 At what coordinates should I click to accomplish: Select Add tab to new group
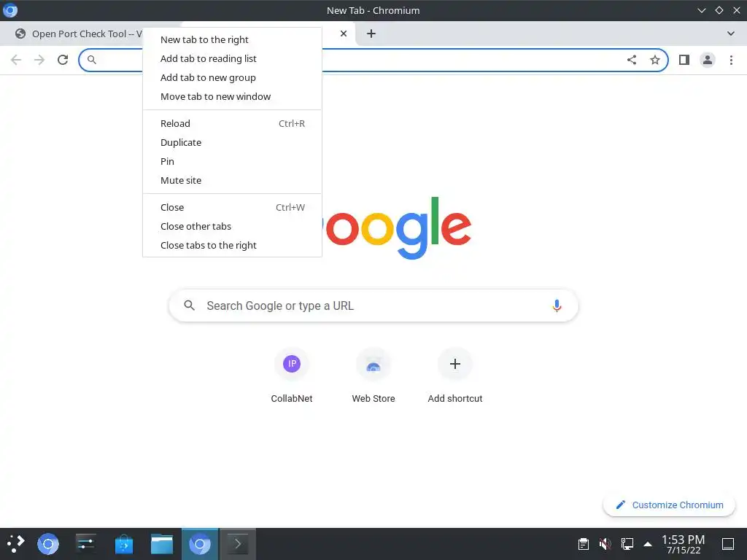(x=232, y=77)
